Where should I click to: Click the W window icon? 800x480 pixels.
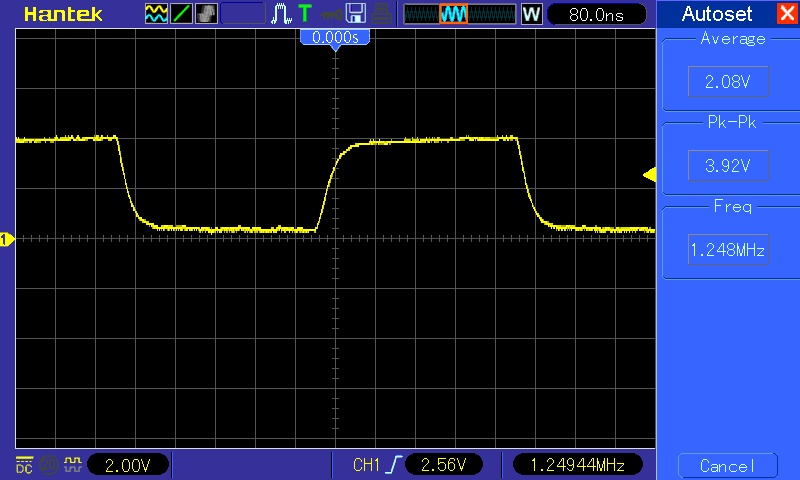pos(531,14)
